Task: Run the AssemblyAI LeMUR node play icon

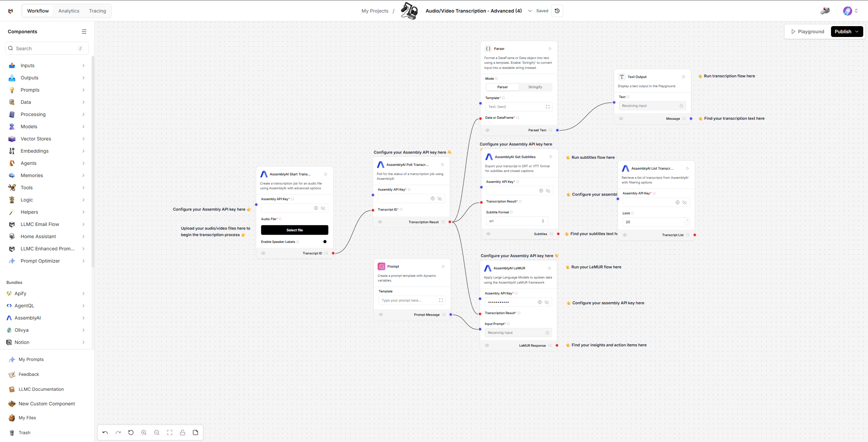Action: pyautogui.click(x=550, y=268)
